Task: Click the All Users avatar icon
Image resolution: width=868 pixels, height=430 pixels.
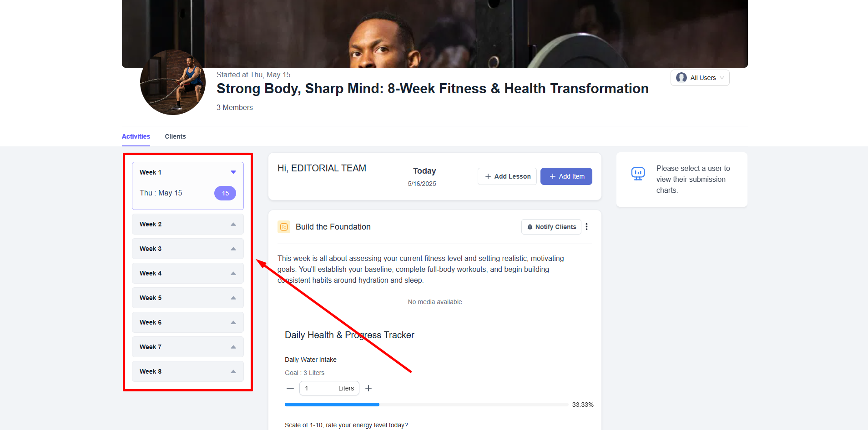Action: pyautogui.click(x=681, y=78)
